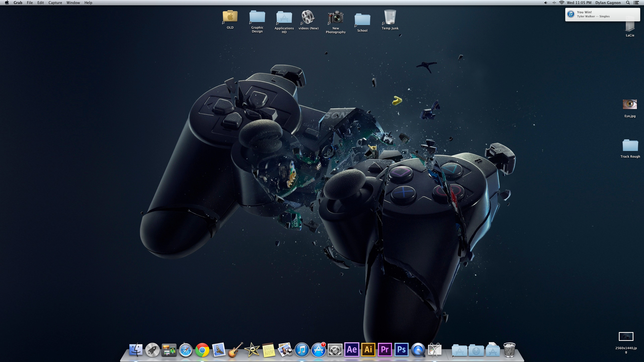644x362 pixels.
Task: Open Downloads stack in the dock
Action: pos(476,350)
